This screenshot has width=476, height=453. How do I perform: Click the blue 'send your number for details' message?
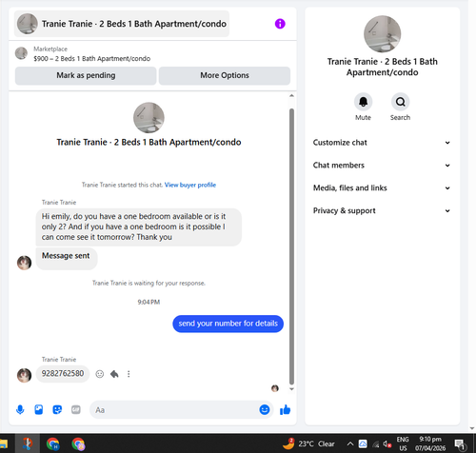tap(228, 324)
